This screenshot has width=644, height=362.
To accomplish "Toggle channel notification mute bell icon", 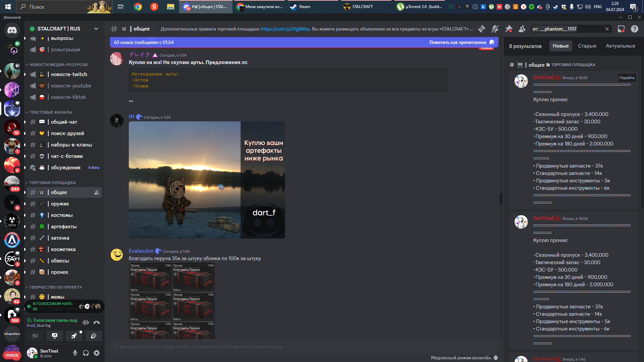I will [495, 29].
